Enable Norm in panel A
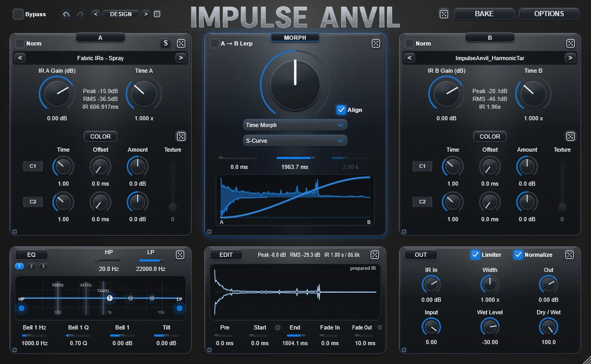This screenshot has width=591, height=364. tap(19, 43)
